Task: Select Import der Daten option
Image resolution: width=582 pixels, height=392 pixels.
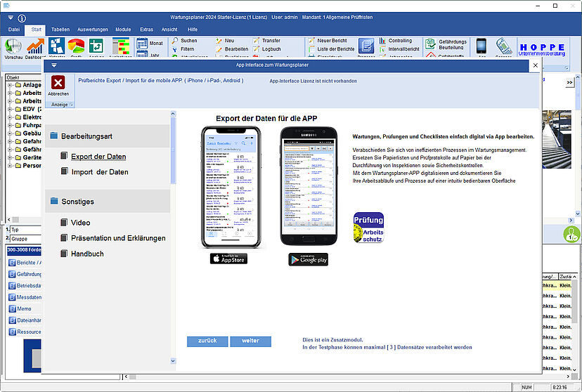Action: coord(99,172)
